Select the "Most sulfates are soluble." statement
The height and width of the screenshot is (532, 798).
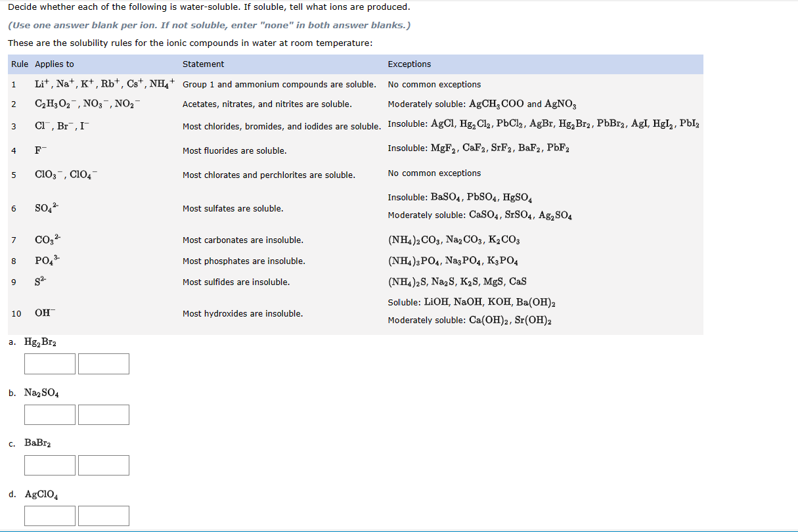click(x=233, y=209)
